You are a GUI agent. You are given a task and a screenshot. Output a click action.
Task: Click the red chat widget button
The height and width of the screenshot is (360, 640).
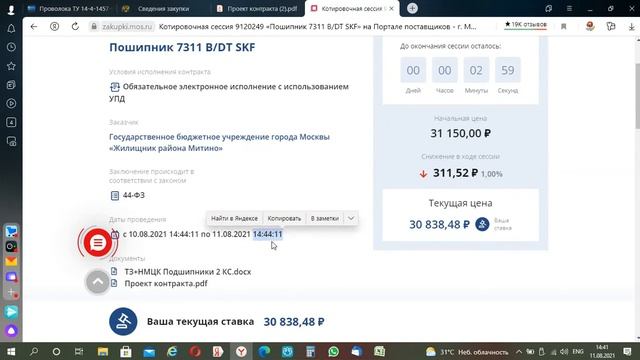pos(98,243)
